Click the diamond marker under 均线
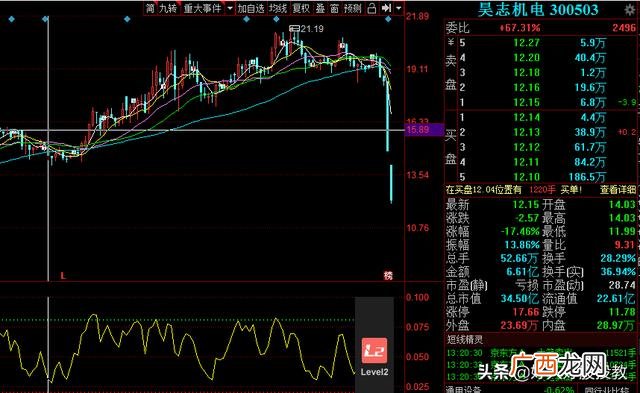 point(276,19)
